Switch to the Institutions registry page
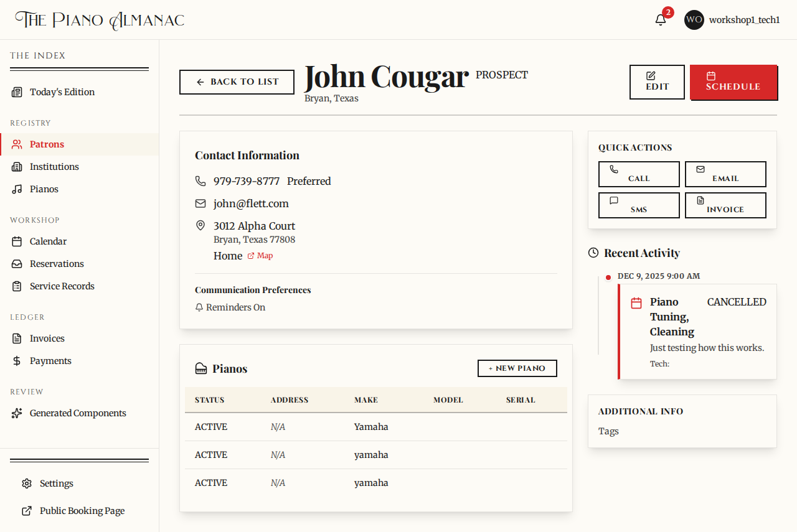 (x=54, y=167)
